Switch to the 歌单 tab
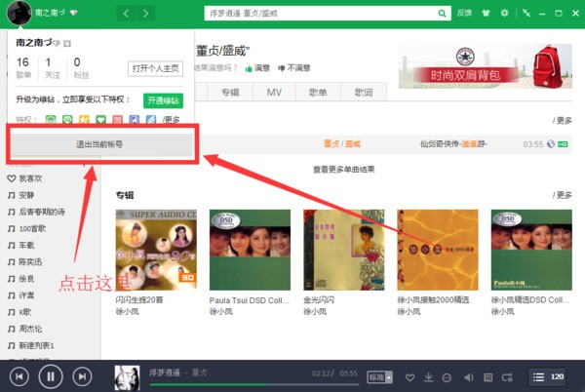This screenshot has width=585, height=392. (x=318, y=92)
